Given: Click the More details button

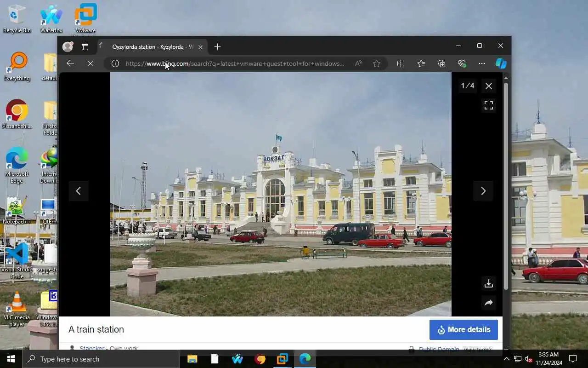Looking at the screenshot, I should tap(464, 330).
